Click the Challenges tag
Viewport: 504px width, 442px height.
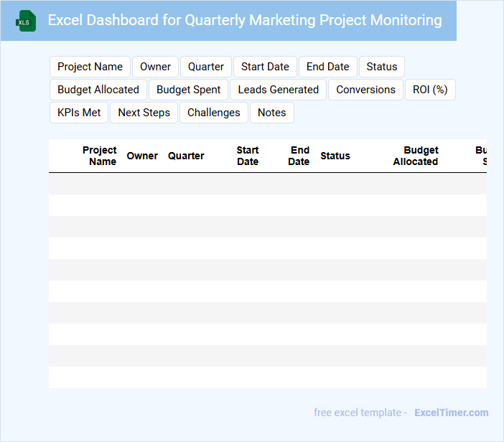click(214, 113)
